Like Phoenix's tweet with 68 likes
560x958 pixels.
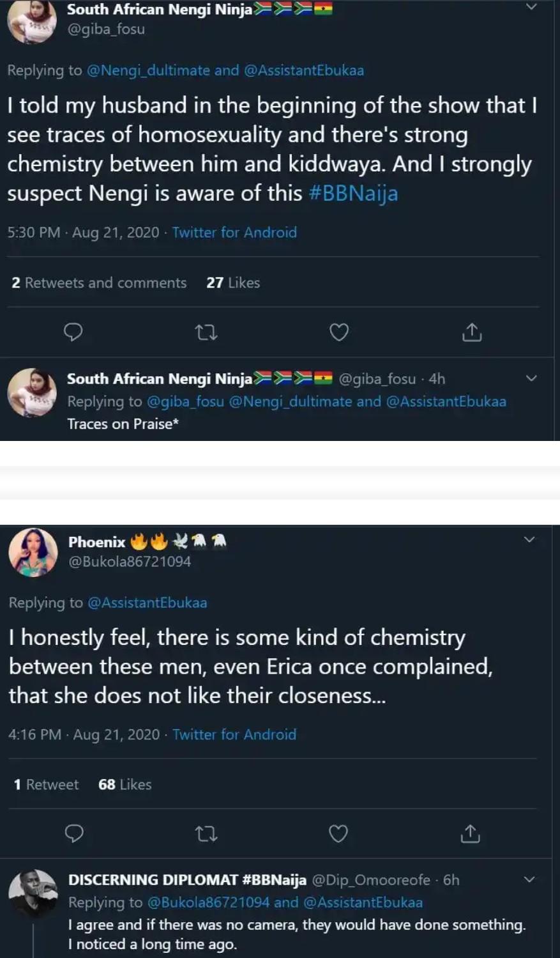338,833
